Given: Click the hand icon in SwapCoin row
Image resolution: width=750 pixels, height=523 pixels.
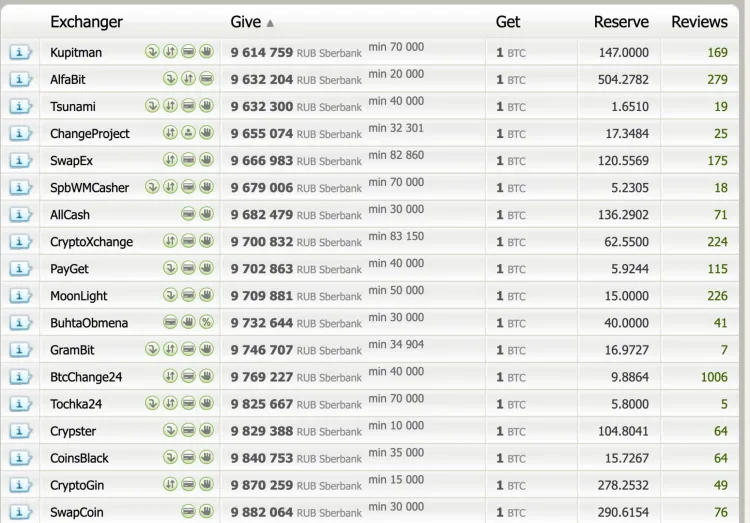Looking at the screenshot, I should click(206, 512).
